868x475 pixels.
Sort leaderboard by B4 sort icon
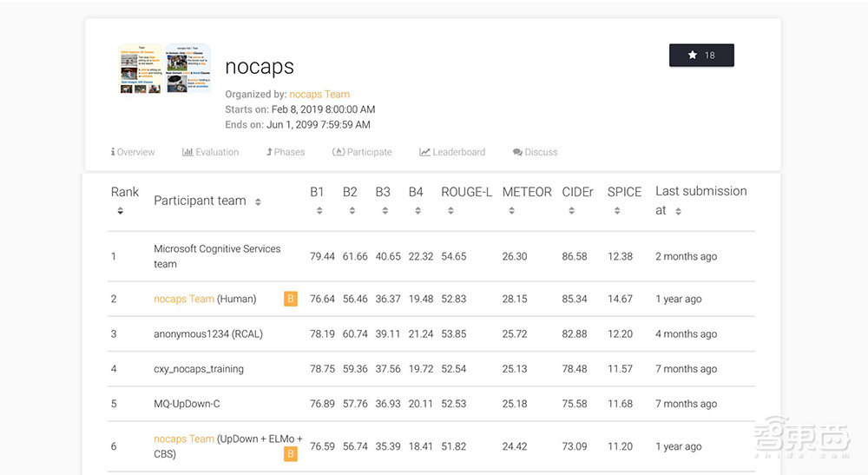pyautogui.click(x=417, y=211)
